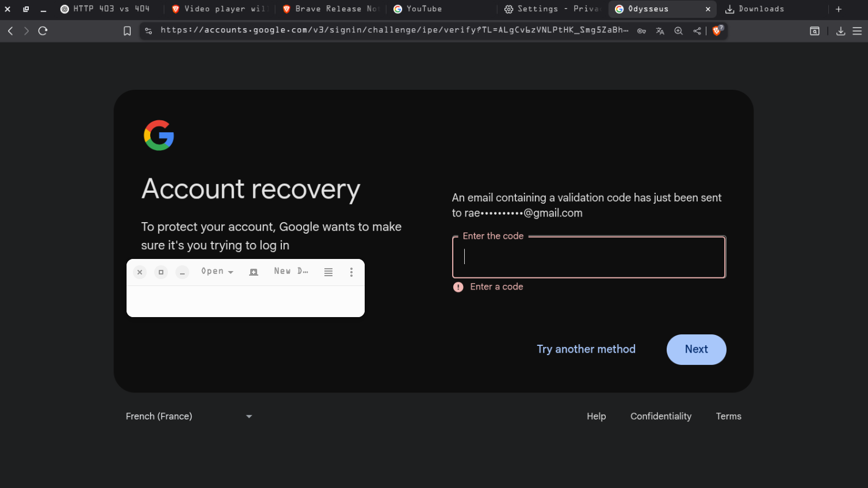Click the Google logo
Screen dimensions: 868x488
point(159,135)
